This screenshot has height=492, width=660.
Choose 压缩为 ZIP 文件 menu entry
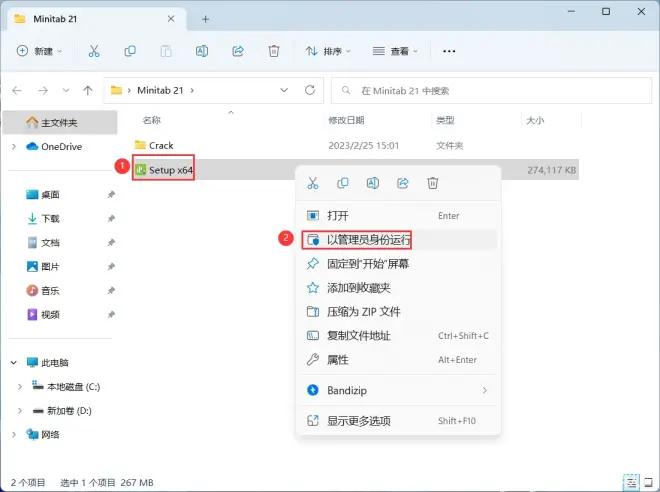pos(399,312)
